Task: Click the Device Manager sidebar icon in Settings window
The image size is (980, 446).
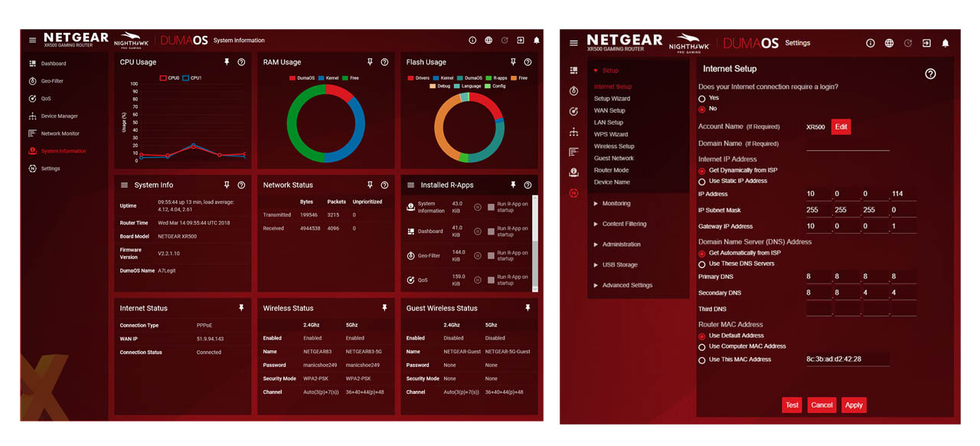Action: (x=574, y=132)
